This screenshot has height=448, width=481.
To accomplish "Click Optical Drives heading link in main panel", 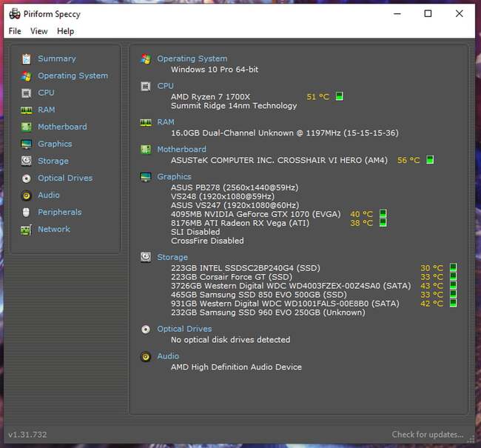I will [x=184, y=330].
